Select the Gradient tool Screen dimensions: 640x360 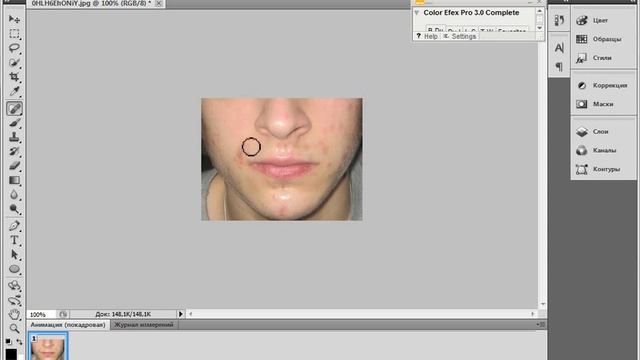14,180
